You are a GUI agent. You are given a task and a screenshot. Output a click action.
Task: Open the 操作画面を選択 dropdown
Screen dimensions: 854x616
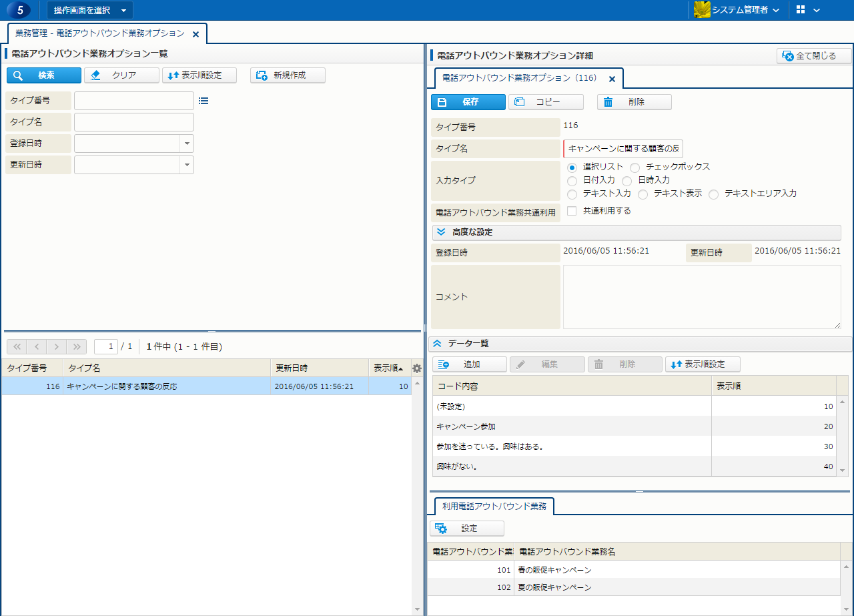90,10
